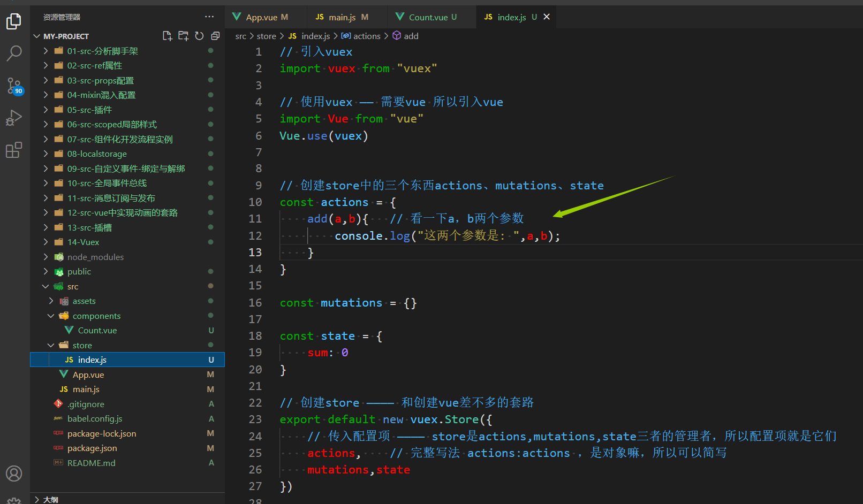Click the JS icon of main.js in explorer
863x504 pixels.
click(64, 389)
